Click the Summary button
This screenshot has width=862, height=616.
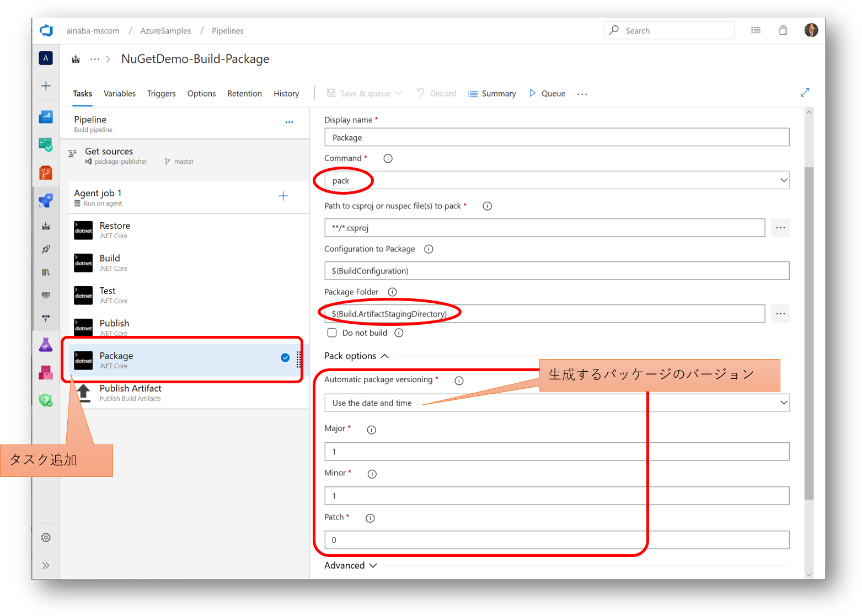pyautogui.click(x=492, y=93)
